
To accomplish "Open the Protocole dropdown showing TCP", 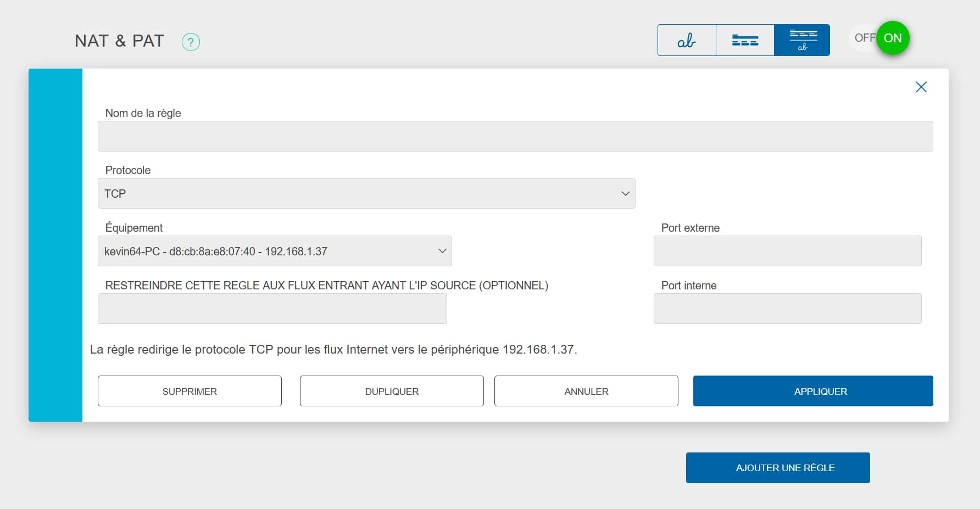I will coord(366,193).
